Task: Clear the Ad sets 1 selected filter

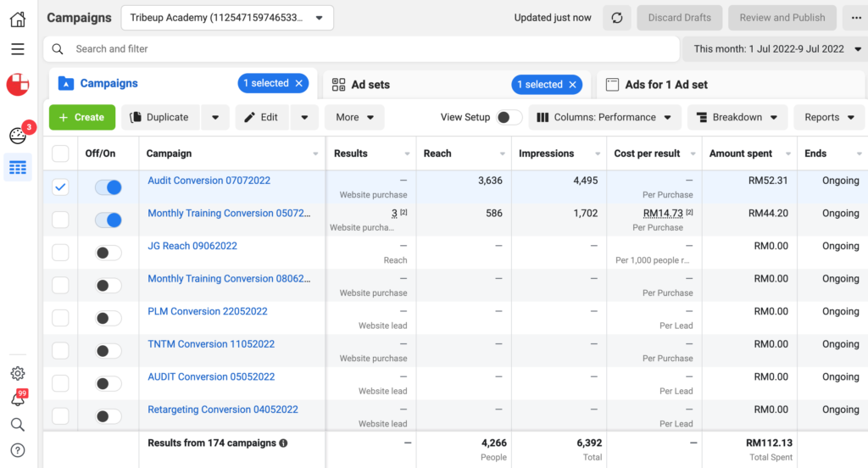Action: 572,85
